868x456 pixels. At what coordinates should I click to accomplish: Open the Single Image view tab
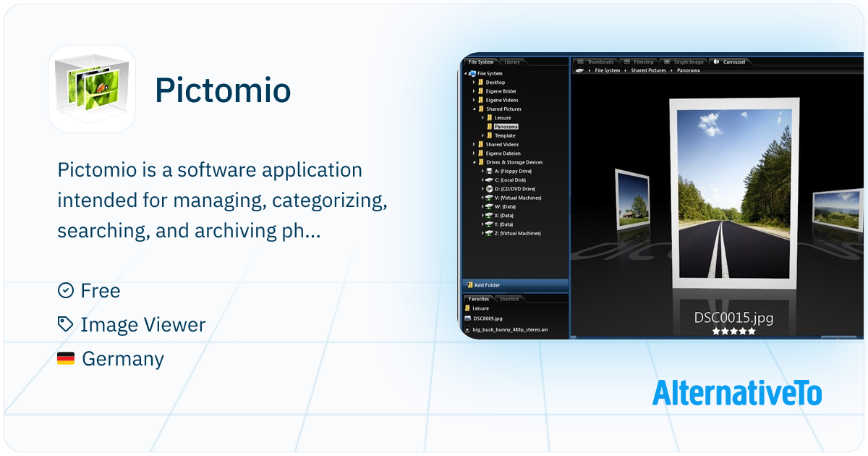click(x=683, y=62)
